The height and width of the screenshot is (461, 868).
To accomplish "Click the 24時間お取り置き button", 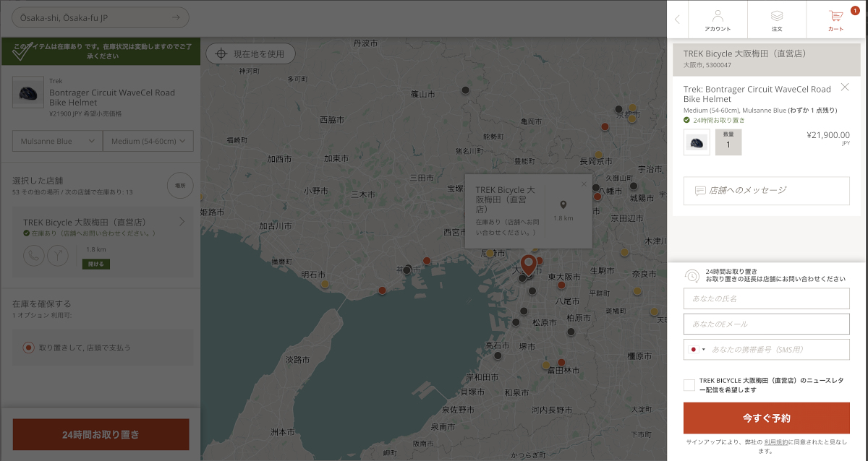I will [x=101, y=435].
